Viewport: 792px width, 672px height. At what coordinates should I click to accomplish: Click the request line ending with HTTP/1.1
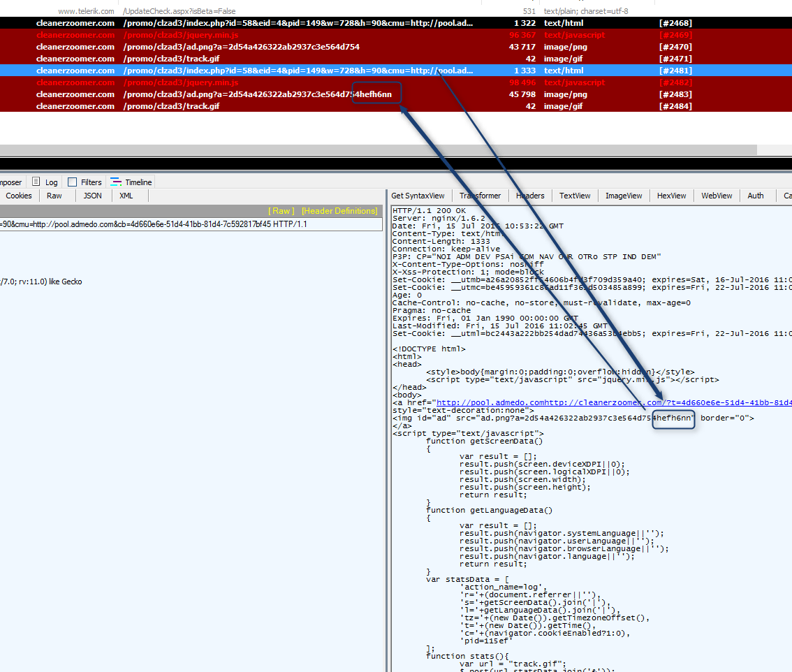(191, 224)
